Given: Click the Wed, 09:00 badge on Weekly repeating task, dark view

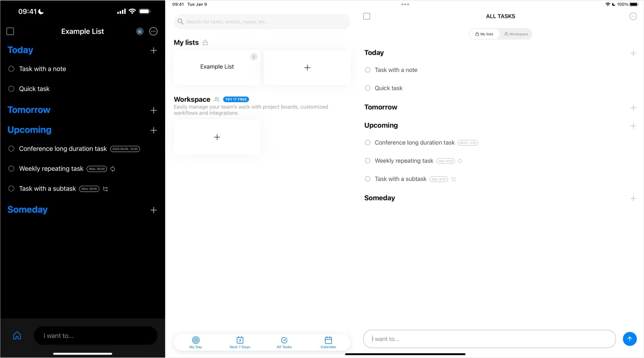Looking at the screenshot, I should pyautogui.click(x=97, y=169).
